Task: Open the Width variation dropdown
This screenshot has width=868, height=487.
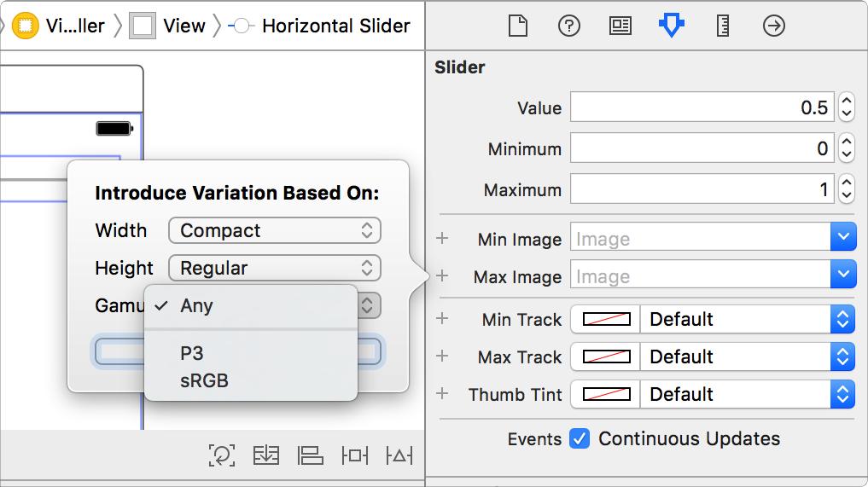Action: 275,230
